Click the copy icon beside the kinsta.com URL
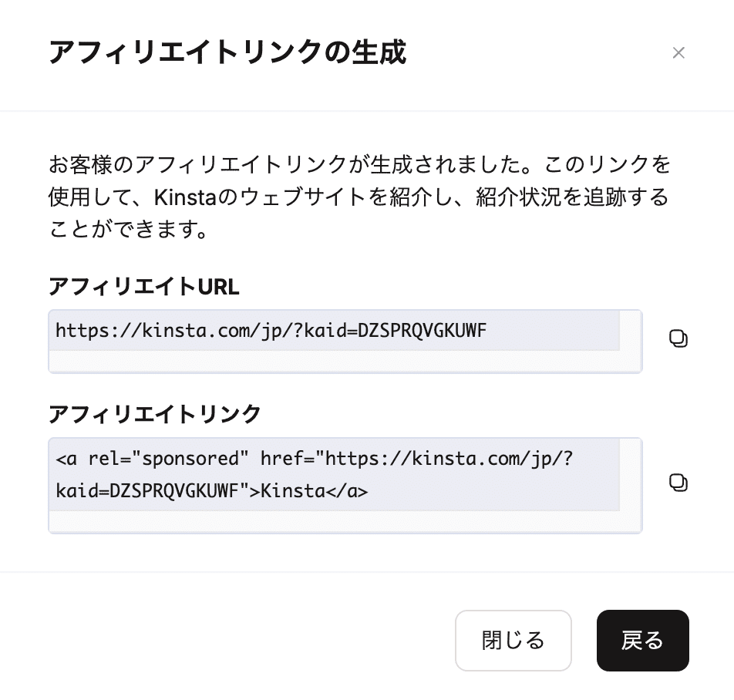734x700 pixels. 678,338
